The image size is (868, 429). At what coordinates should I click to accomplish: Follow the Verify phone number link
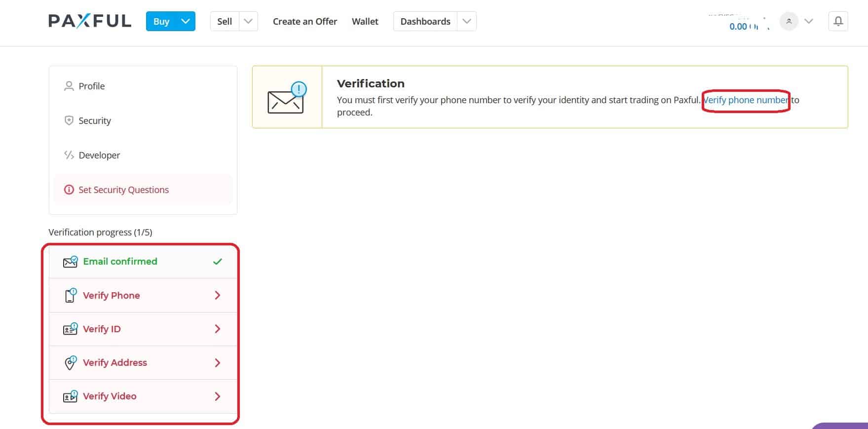[x=746, y=100]
